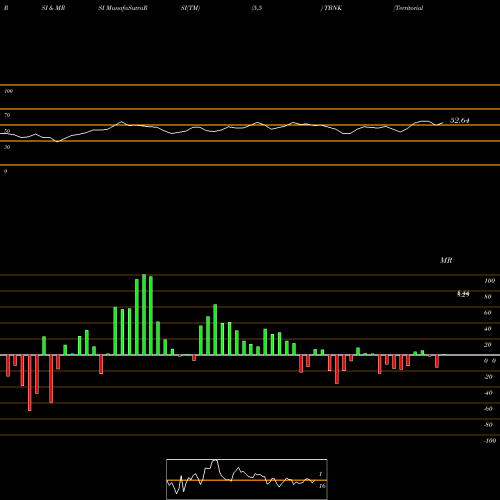500x500 pixels.
Task: Open the mini overview chart thumbnail
Action: pyautogui.click(x=247, y=479)
